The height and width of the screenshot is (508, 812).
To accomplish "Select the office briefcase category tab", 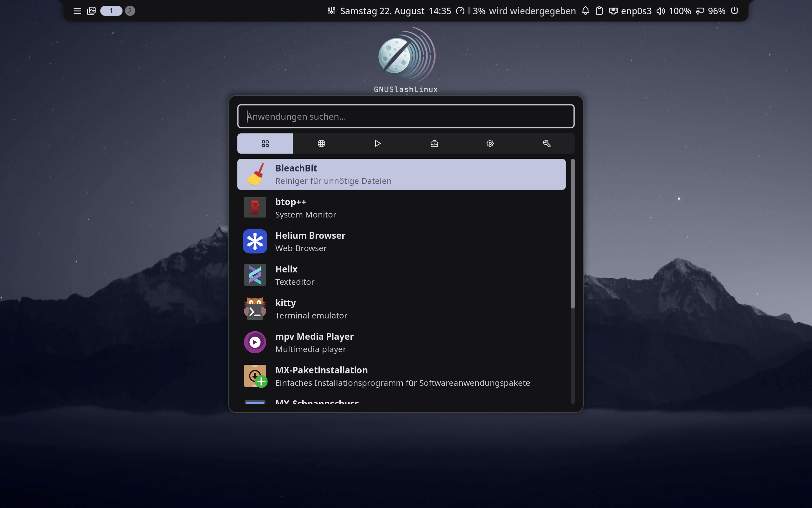I will (434, 144).
